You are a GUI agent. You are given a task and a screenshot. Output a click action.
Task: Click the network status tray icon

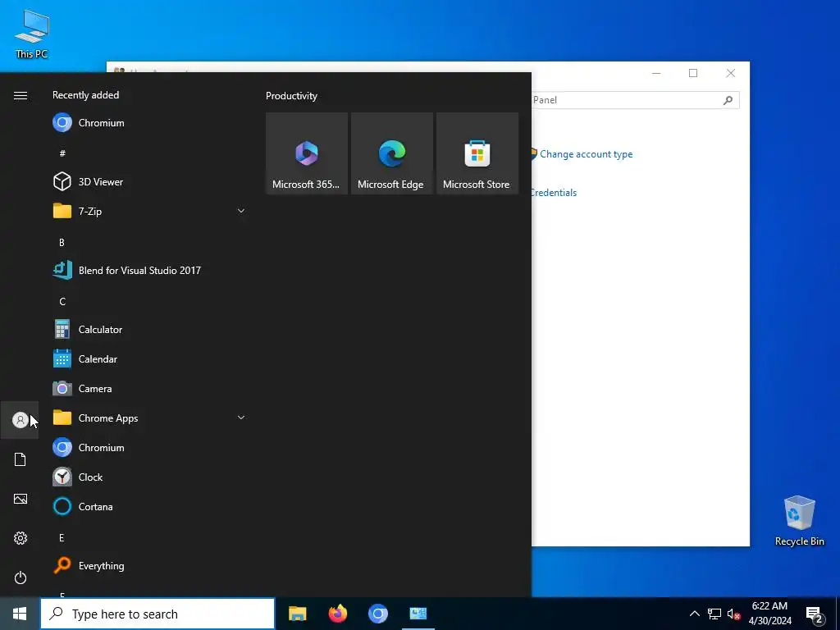coord(714,614)
